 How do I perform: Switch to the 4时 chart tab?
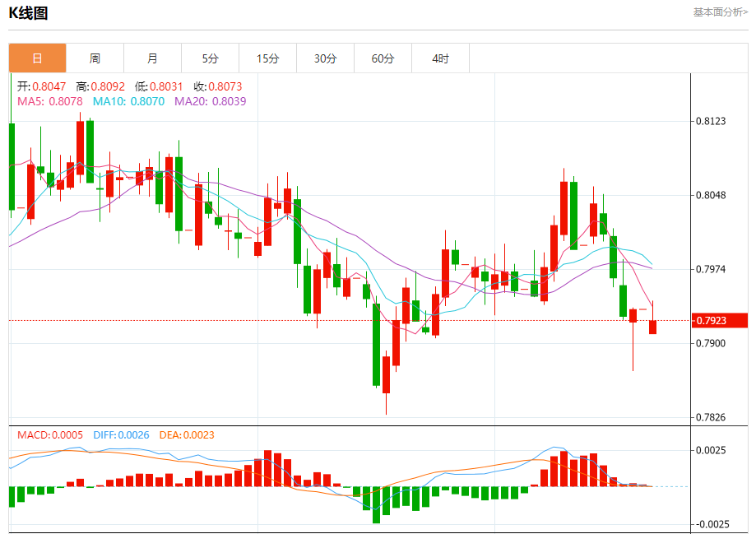tap(440, 58)
